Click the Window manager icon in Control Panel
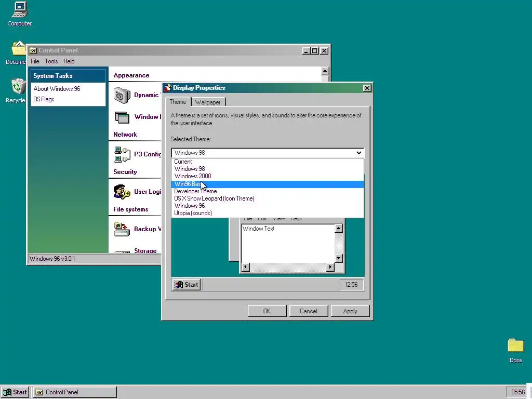532x399 pixels. click(122, 117)
